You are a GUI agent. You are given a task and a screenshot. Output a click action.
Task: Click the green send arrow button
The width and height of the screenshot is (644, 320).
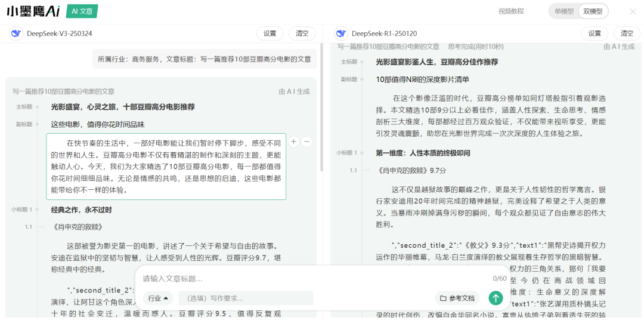click(x=496, y=298)
